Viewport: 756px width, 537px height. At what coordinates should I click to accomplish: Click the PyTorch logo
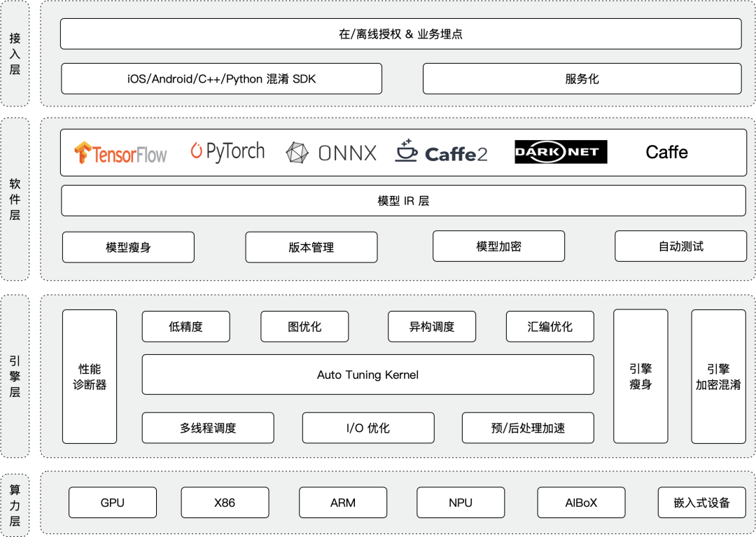pyautogui.click(x=227, y=152)
